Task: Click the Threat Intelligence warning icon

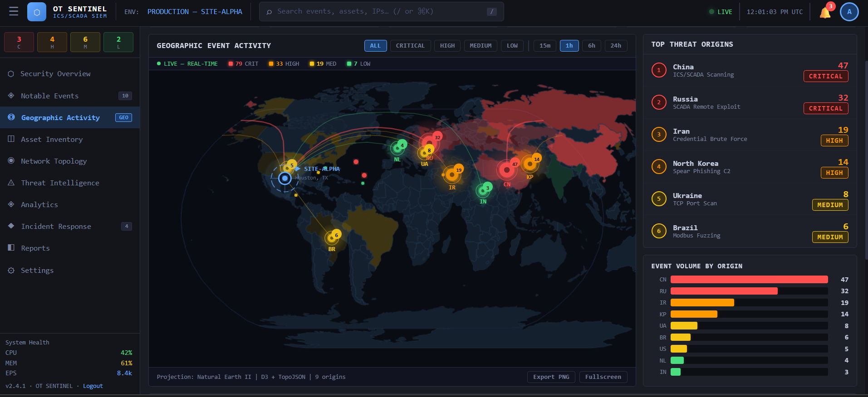Action: 11,183
